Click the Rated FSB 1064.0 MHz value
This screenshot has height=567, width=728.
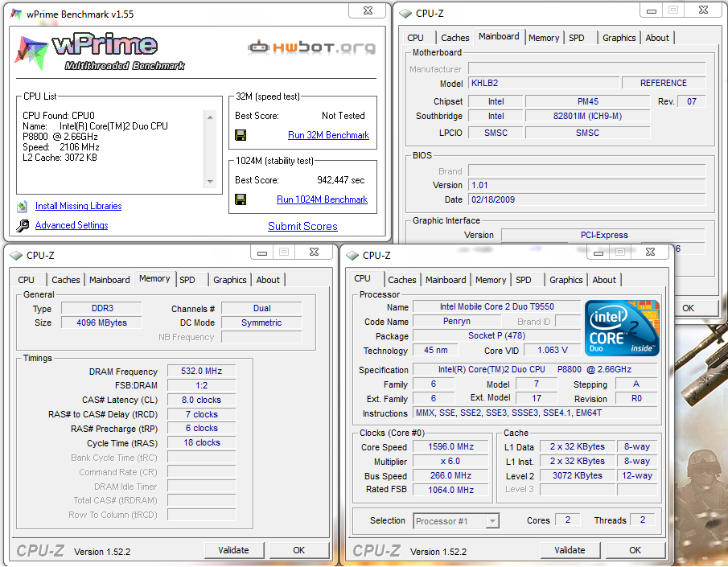point(450,490)
